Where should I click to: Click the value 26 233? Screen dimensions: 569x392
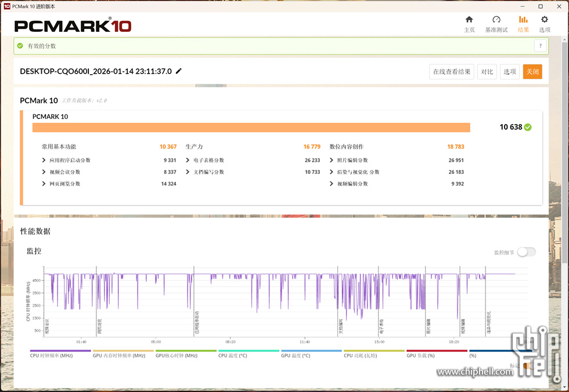point(312,160)
